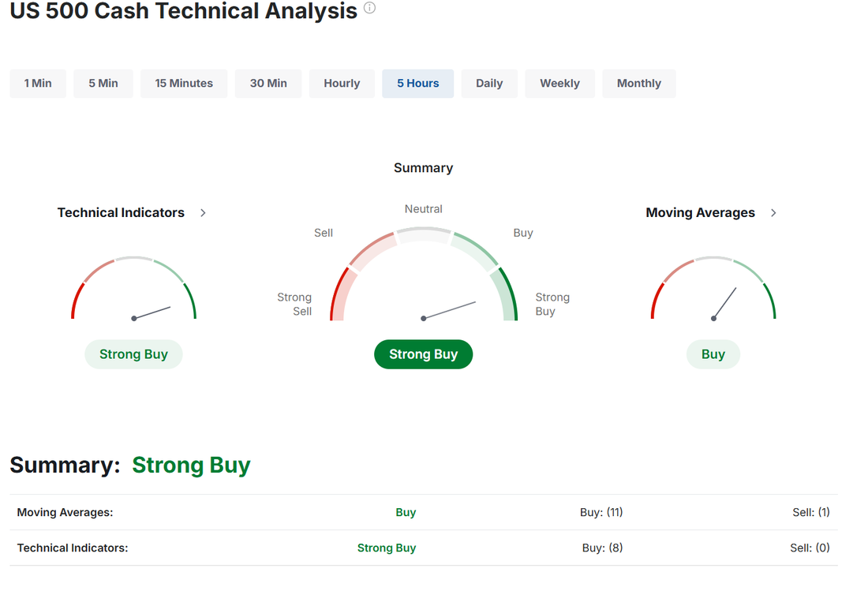Click the central Summary gauge needle
This screenshot has height=602, width=868.
(x=450, y=310)
